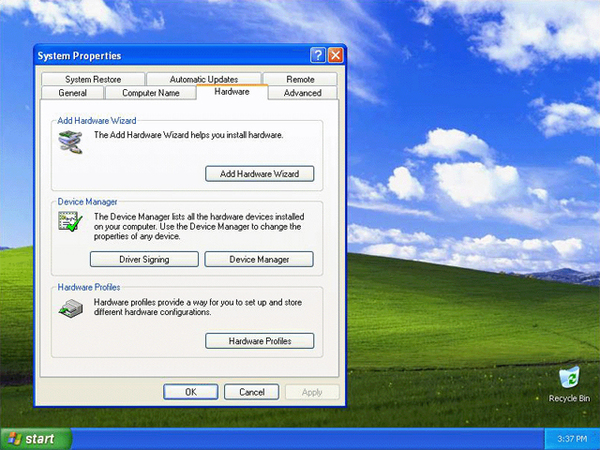The image size is (600, 450).
Task: Select the Recycle Bin desktop icon
Action: click(569, 380)
